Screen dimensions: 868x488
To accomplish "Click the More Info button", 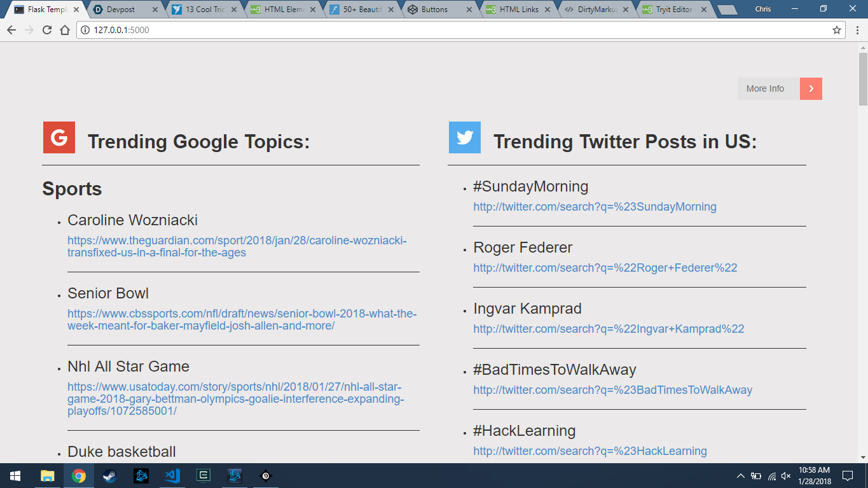I will tap(780, 89).
